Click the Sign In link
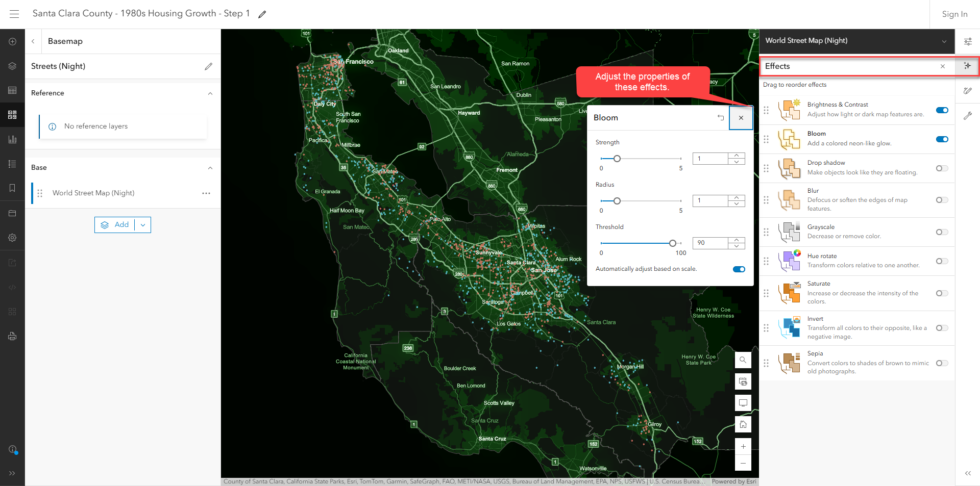The image size is (980, 486). [954, 14]
